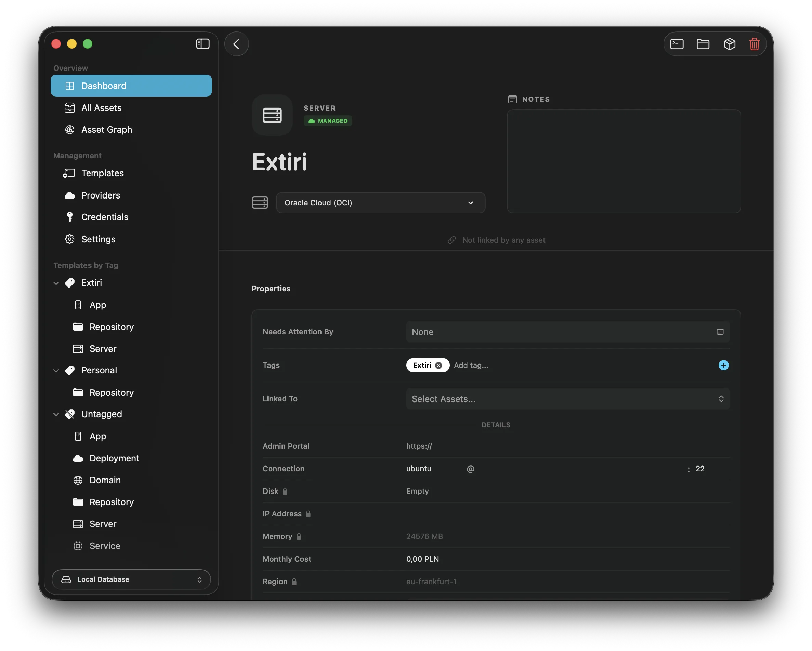Select Server under Untagged
The image size is (812, 651).
131,524
